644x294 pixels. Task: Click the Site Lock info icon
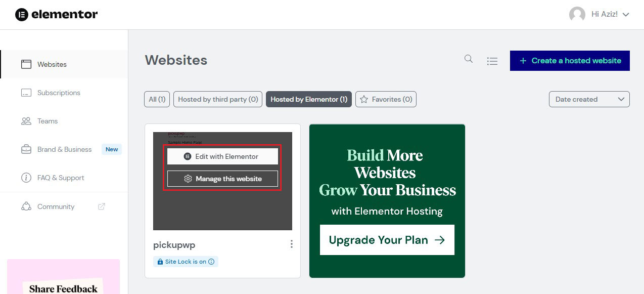(x=211, y=262)
